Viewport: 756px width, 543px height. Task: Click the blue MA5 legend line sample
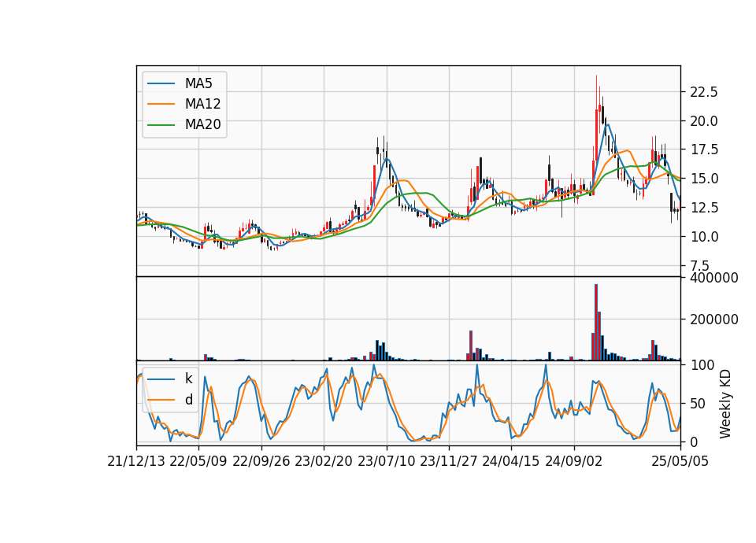coord(161,83)
